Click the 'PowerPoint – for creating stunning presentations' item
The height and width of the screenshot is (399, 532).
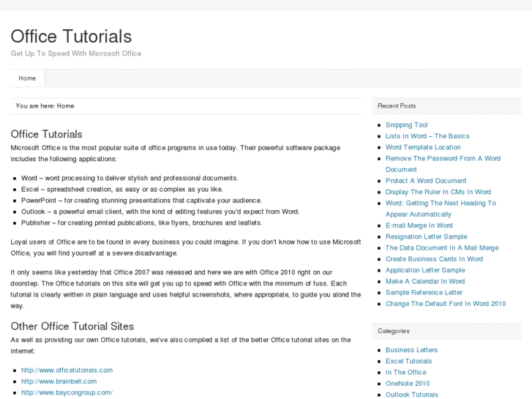click(141, 201)
